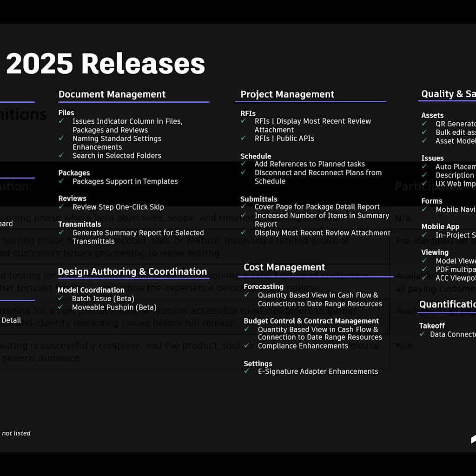The image size is (476, 476).
Task: Click the checkmark beside E-Signature Adapter Enhancements
Action: [x=246, y=371]
